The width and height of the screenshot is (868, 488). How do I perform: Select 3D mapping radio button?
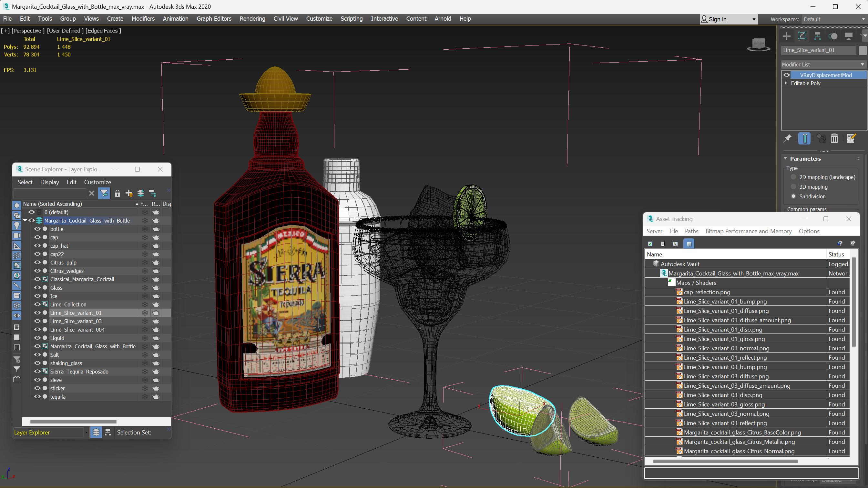click(793, 186)
